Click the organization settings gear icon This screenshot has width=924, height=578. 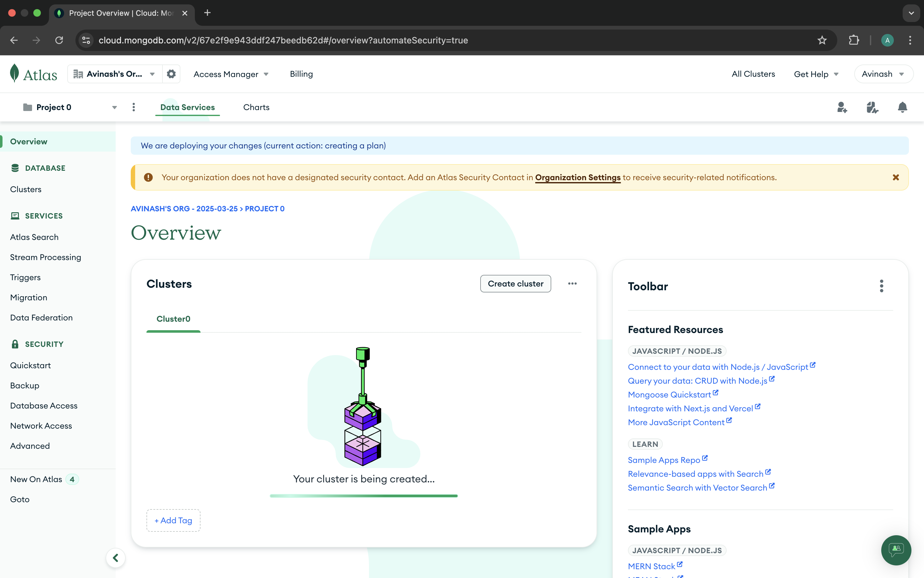(171, 74)
